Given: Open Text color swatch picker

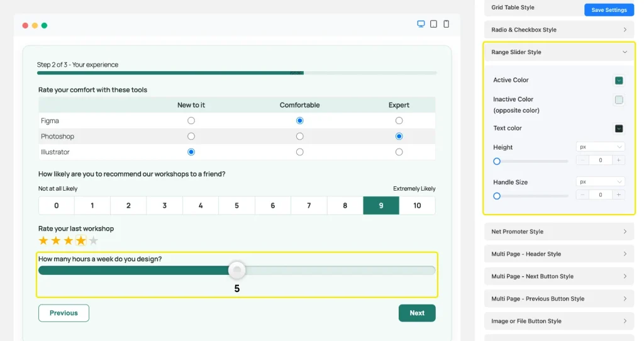Looking at the screenshot, I should (619, 128).
